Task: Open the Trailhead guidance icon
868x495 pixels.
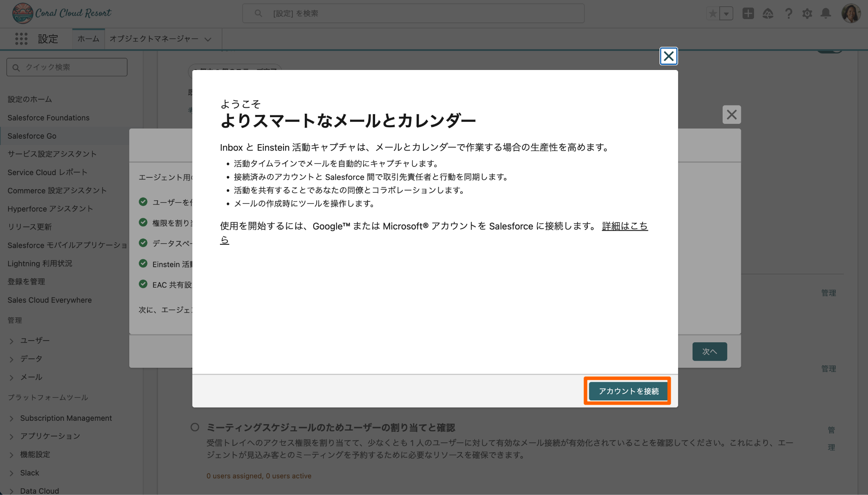Action: (x=768, y=14)
